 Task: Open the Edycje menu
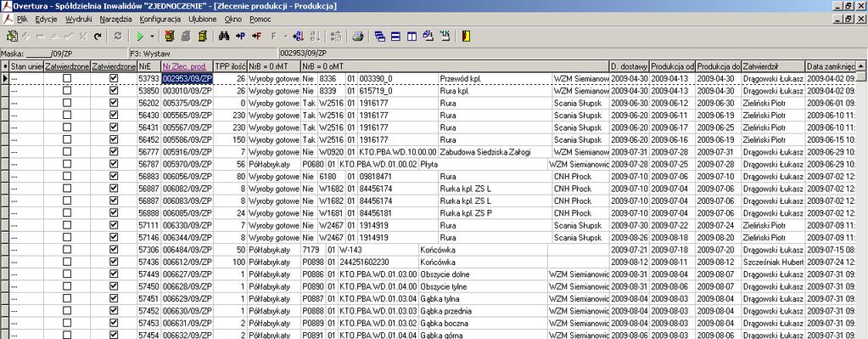tap(46, 19)
